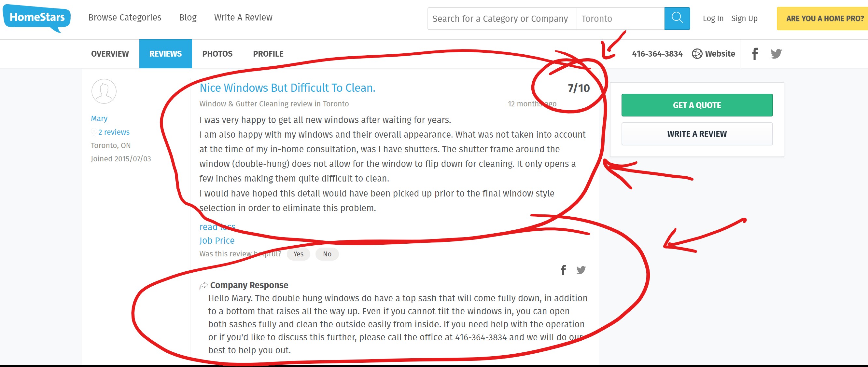Click the Twitter icon in review footer

tap(581, 270)
